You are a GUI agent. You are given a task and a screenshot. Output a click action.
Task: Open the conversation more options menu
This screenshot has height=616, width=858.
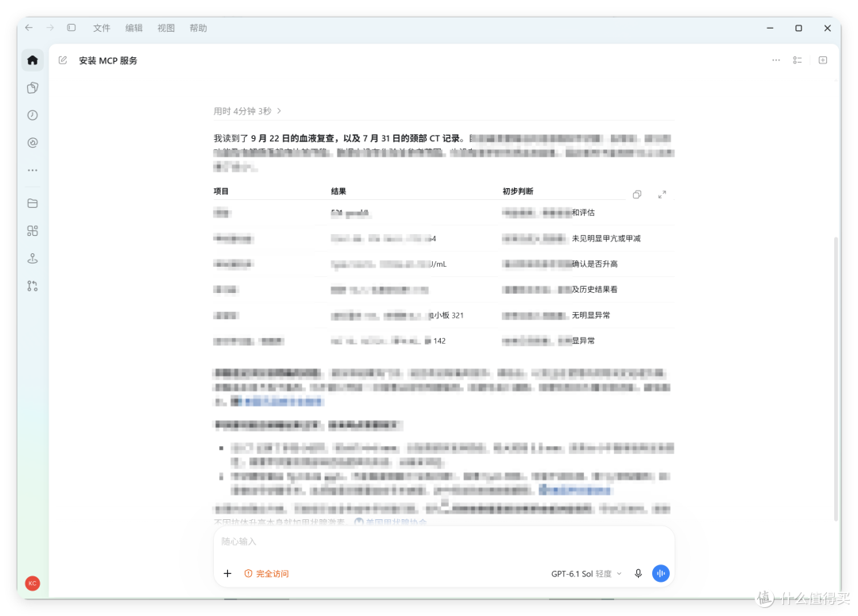776,60
